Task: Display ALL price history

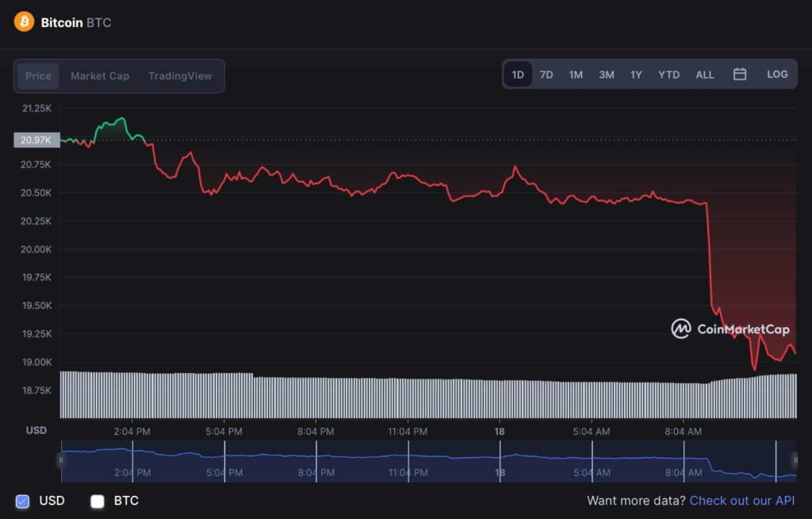Action: pos(704,75)
